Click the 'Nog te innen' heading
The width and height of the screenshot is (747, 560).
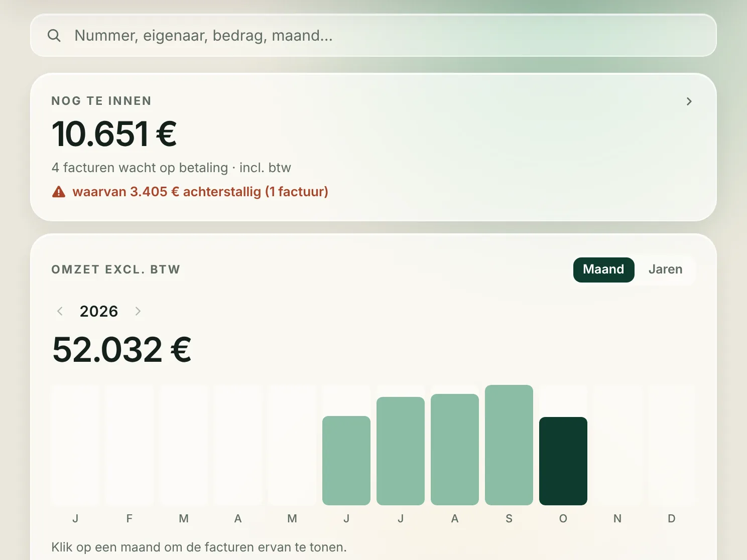101,101
